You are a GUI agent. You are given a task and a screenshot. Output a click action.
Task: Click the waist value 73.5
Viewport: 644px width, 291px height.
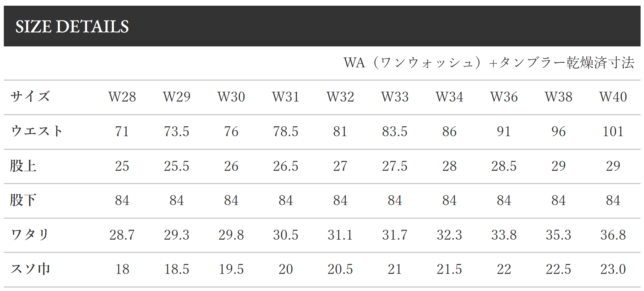pos(176,132)
